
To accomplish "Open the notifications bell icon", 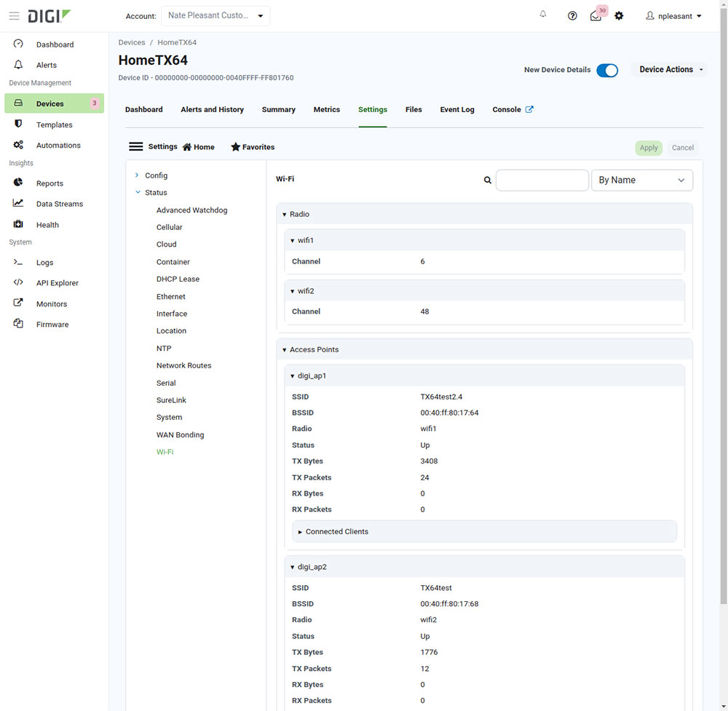I will (x=543, y=14).
